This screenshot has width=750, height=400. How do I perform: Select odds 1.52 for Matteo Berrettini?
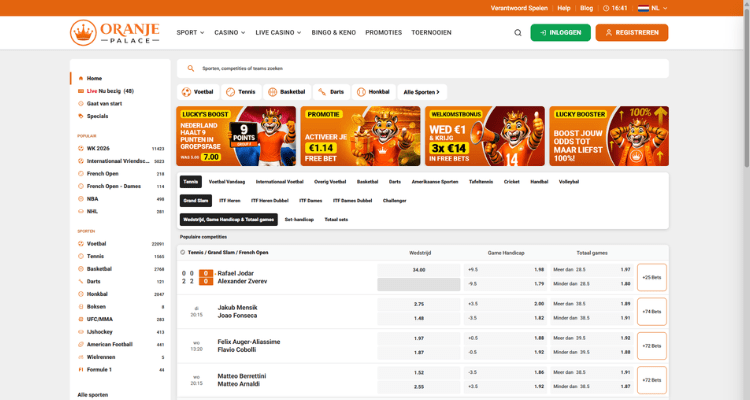(x=419, y=372)
